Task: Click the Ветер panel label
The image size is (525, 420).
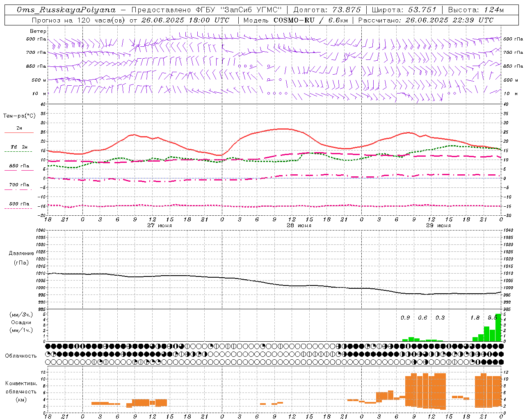Action: point(38,31)
